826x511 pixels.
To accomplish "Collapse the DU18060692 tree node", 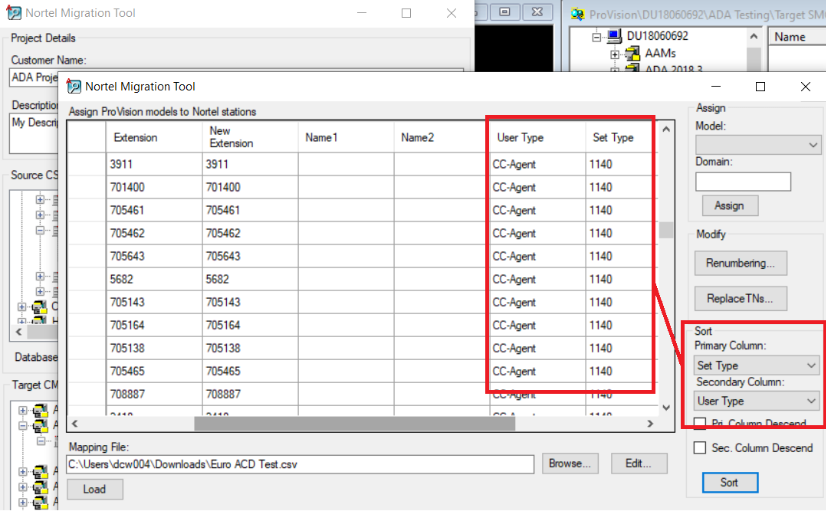I will pos(596,37).
